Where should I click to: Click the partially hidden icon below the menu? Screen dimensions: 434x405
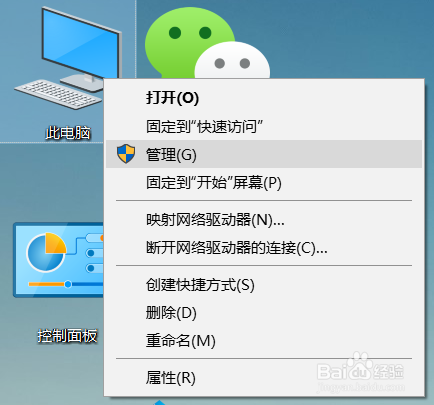click(x=160, y=402)
